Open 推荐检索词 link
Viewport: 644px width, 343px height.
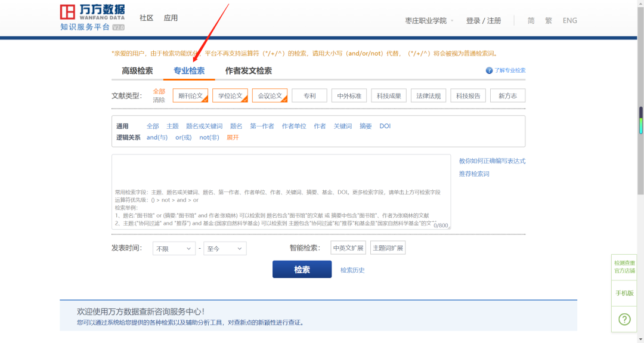(474, 174)
